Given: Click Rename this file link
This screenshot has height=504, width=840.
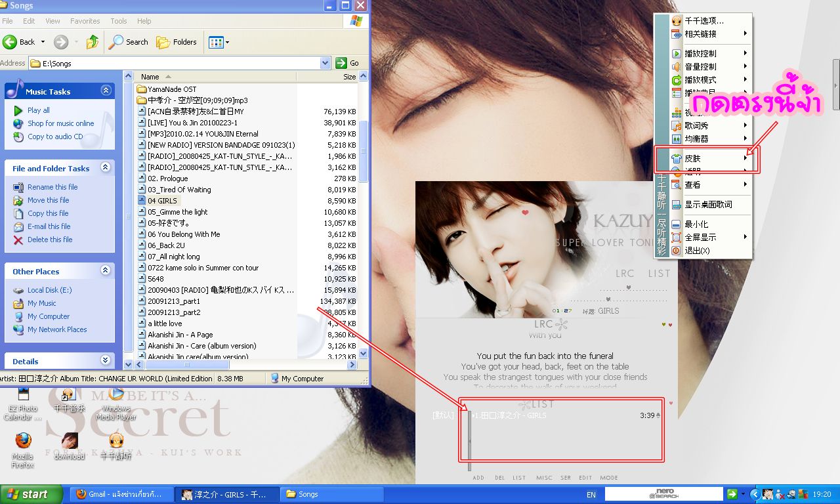Looking at the screenshot, I should point(52,187).
